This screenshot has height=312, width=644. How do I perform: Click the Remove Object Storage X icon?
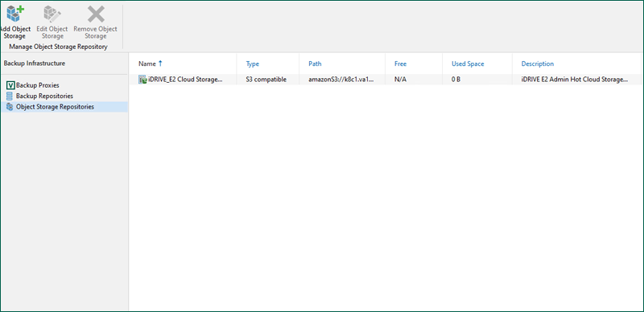[96, 14]
